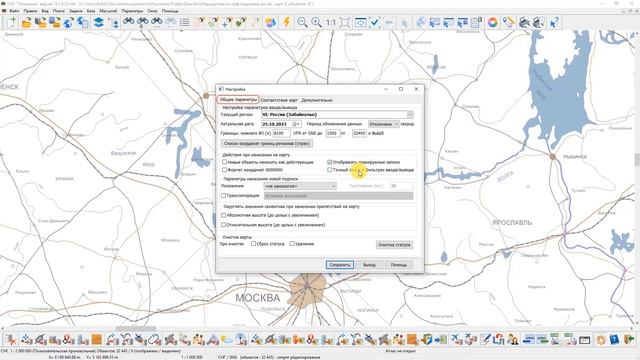The width and height of the screenshot is (640, 360).
Task: Open the 'Файл' menu
Action: pos(14,11)
